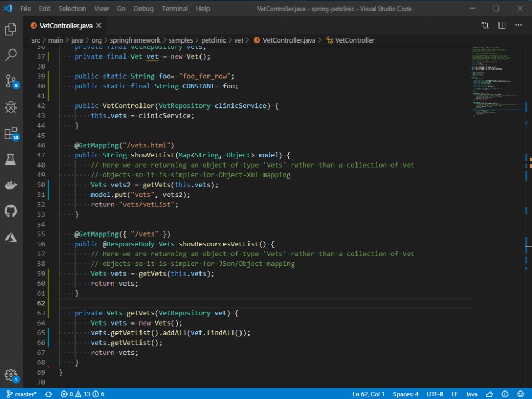Toggle a split editor with the layout icon
Viewport: 532px width, 399px height.
501,25
